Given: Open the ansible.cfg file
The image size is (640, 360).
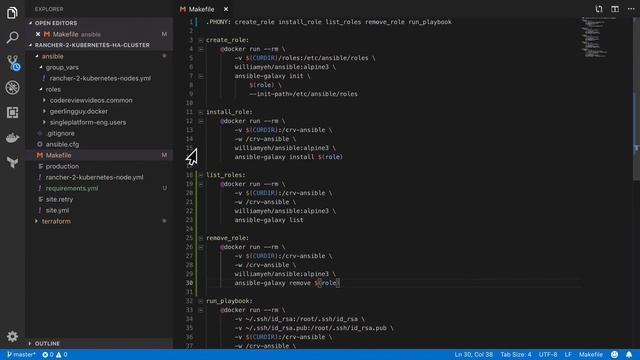Looking at the screenshot, I should pyautogui.click(x=100, y=144).
